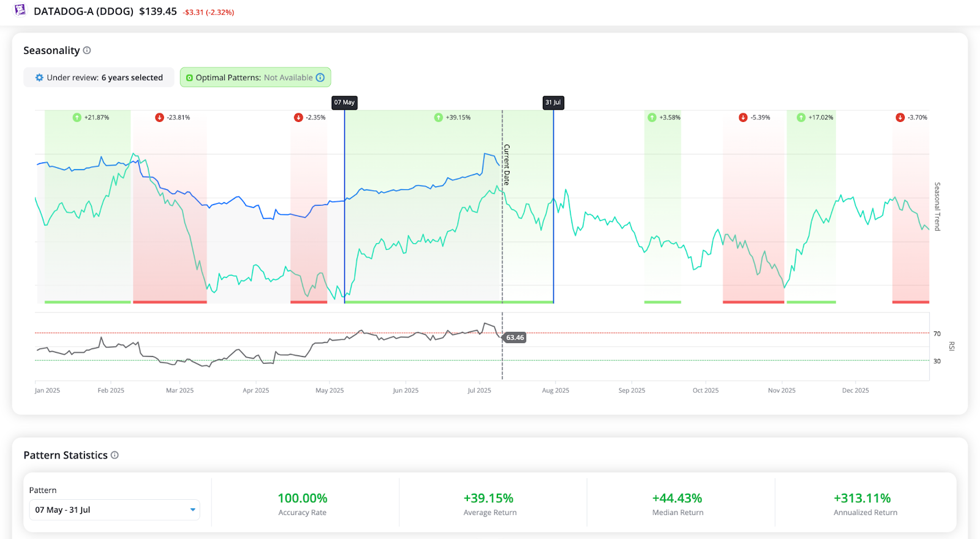Viewport: 980px width, 539px height.
Task: Click the Jul 2025 axis label
Action: pos(480,390)
